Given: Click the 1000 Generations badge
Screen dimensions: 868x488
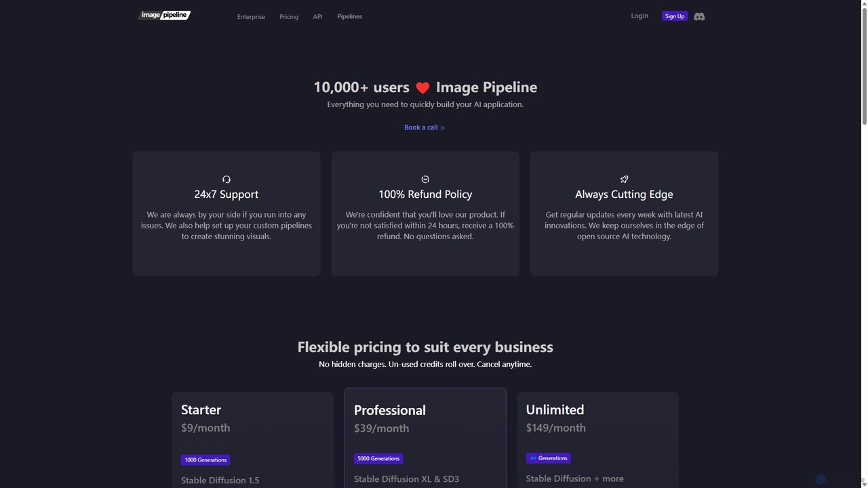Looking at the screenshot, I should point(205,460).
